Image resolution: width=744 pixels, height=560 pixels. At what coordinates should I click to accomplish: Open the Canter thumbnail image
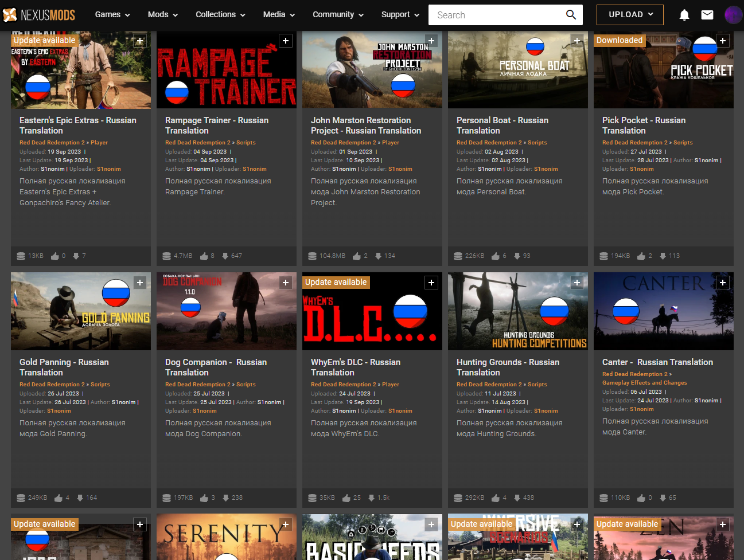click(664, 311)
